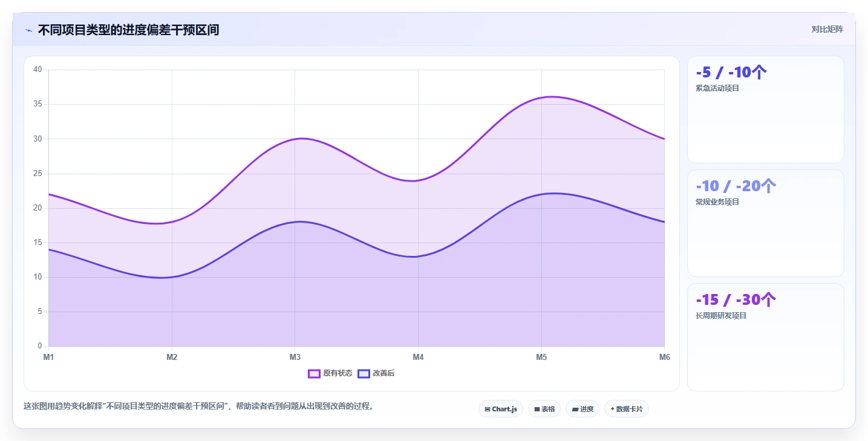Click the 数据卡片 tag
The width and height of the screenshot is (868, 441).
click(626, 409)
